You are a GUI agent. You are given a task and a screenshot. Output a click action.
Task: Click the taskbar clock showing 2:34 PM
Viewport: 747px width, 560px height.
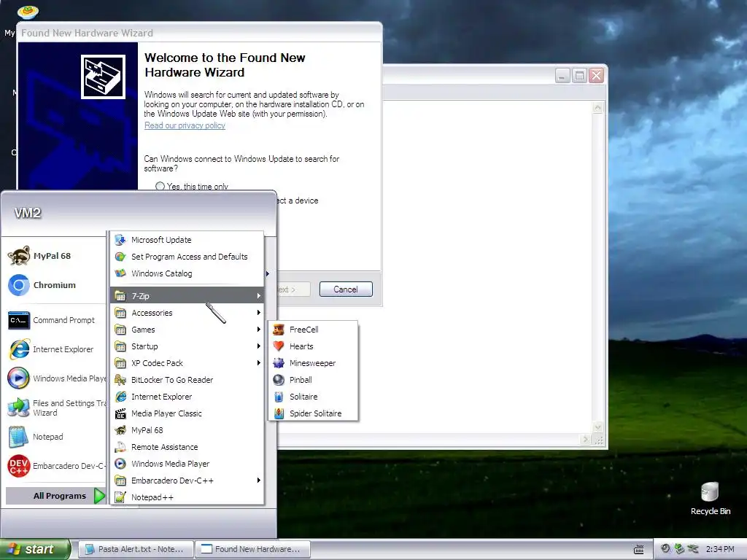[x=720, y=549]
